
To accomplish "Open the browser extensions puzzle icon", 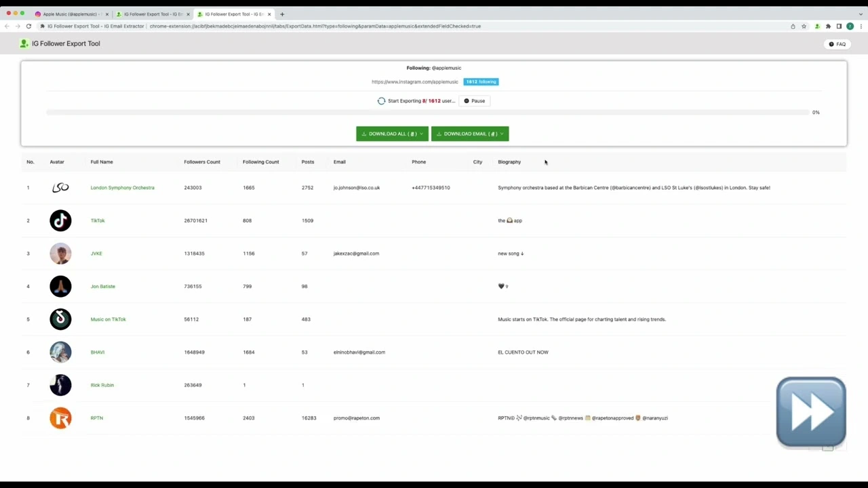I will coord(828,26).
